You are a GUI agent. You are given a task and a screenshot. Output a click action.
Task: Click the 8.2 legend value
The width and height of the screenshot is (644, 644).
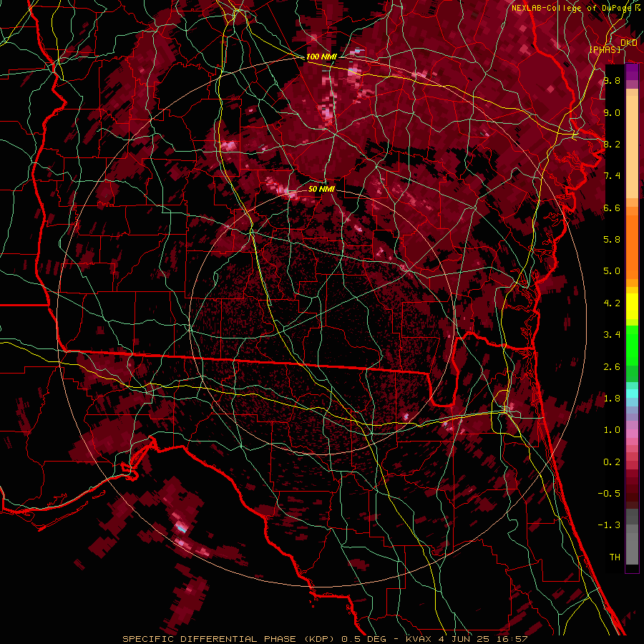(612, 144)
